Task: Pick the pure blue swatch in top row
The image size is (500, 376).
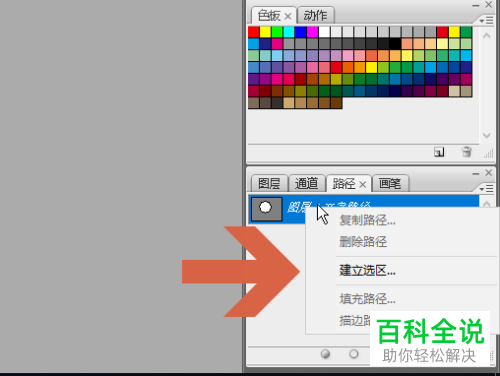Action: pyautogui.click(x=300, y=32)
